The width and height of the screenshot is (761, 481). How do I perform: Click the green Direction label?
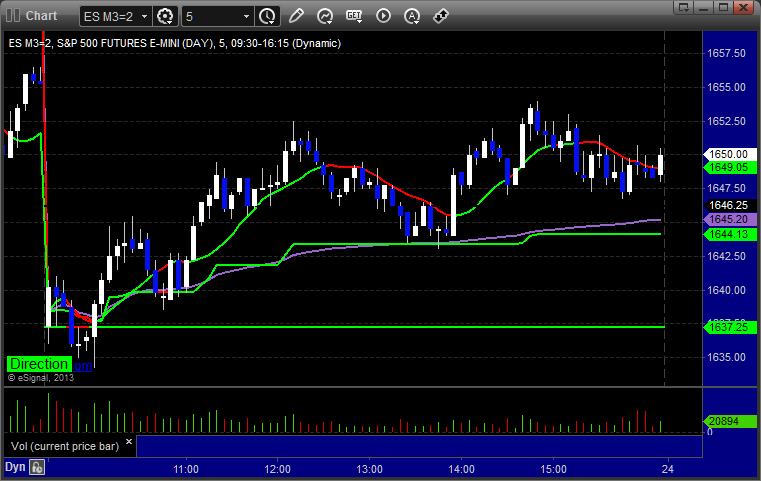39,364
